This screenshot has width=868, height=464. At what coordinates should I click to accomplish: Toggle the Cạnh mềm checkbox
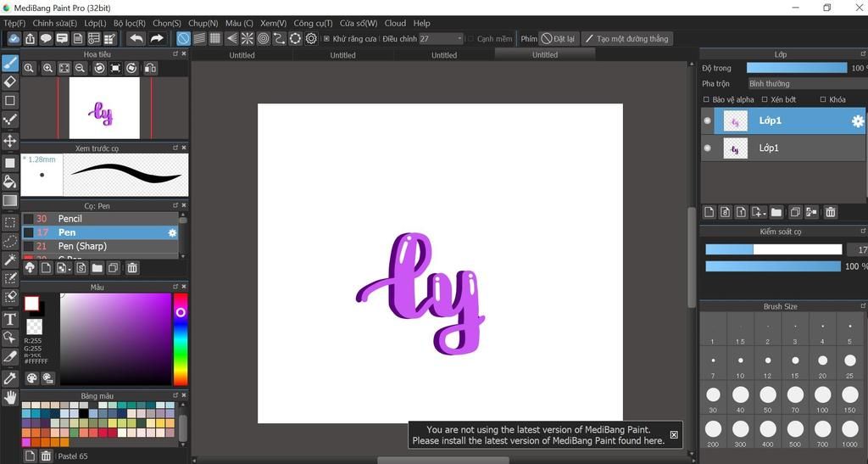click(x=470, y=39)
